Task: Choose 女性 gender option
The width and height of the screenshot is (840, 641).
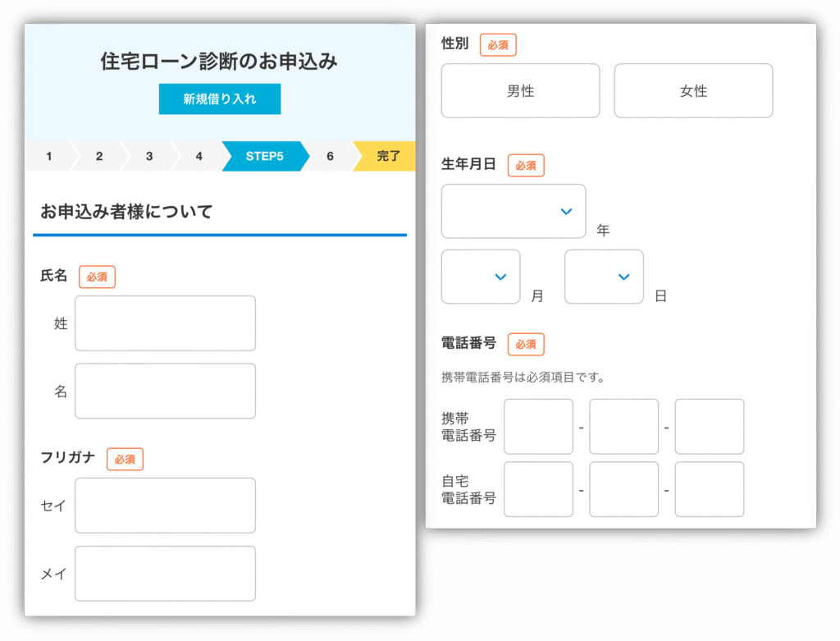Action: [693, 90]
